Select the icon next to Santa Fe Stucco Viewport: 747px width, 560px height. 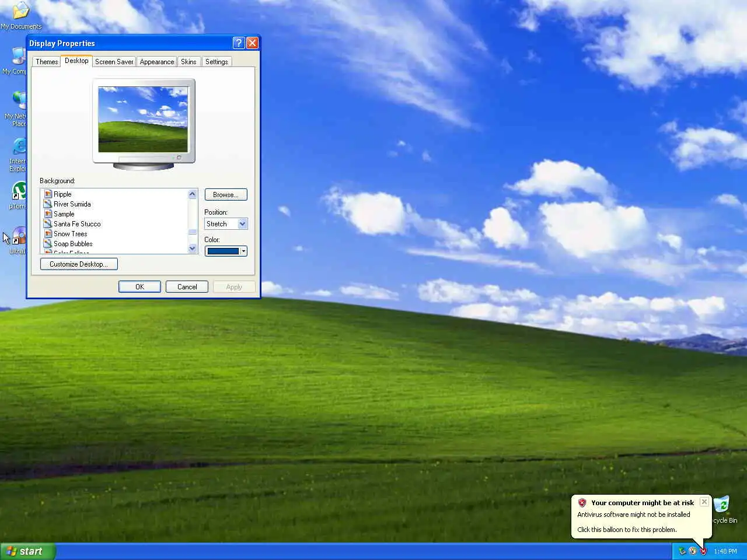click(x=48, y=224)
